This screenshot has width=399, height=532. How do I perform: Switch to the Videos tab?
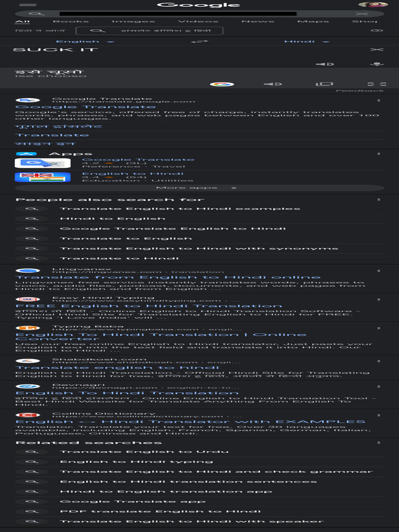198,21
